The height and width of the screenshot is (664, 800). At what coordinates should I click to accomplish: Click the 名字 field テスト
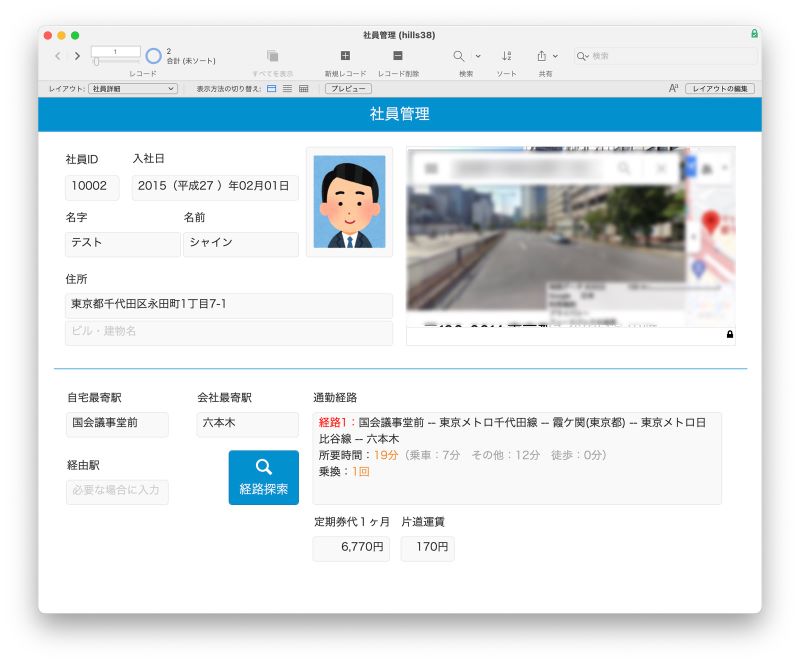pyautogui.click(x=122, y=244)
